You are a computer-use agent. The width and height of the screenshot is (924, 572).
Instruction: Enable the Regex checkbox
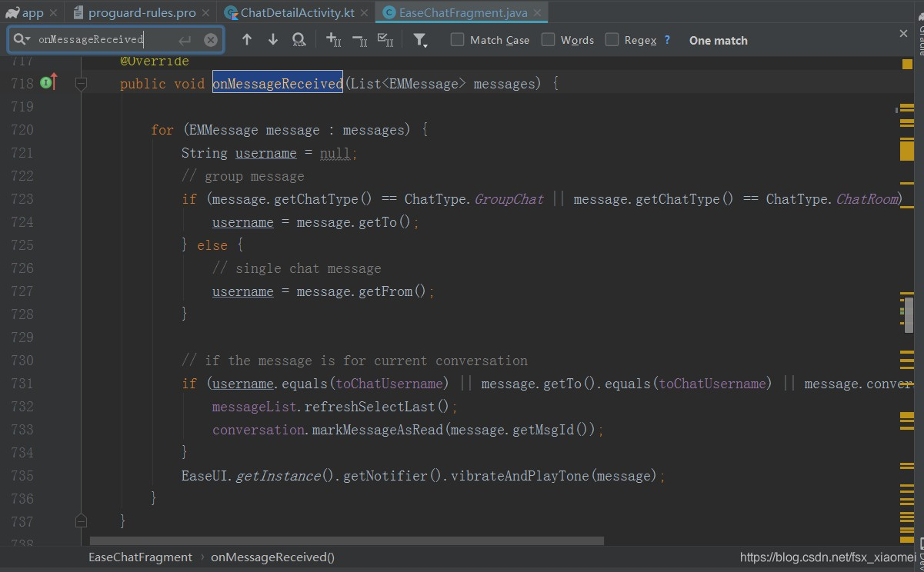pos(612,39)
